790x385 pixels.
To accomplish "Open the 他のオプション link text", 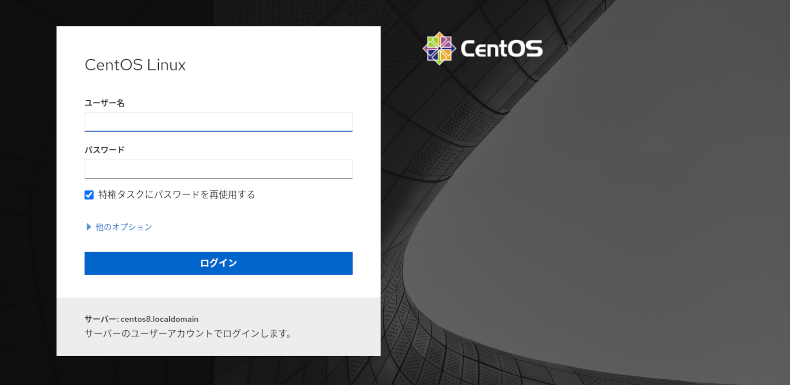I will coord(123,227).
